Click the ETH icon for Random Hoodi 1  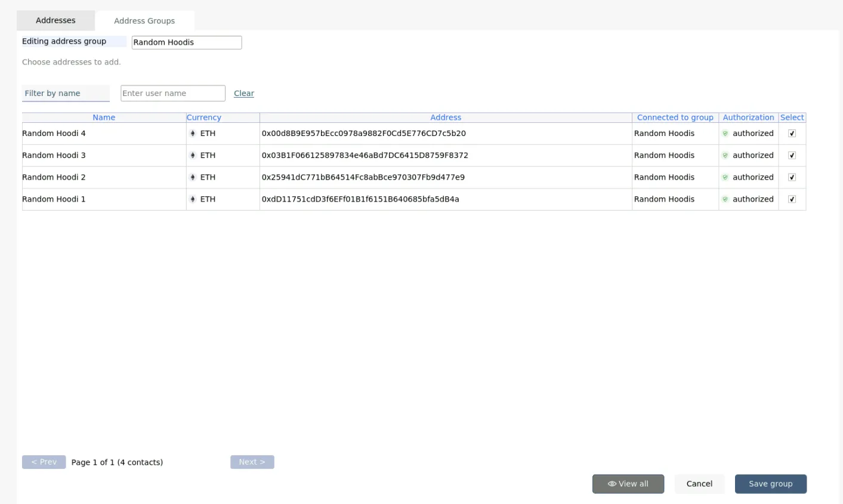click(193, 199)
